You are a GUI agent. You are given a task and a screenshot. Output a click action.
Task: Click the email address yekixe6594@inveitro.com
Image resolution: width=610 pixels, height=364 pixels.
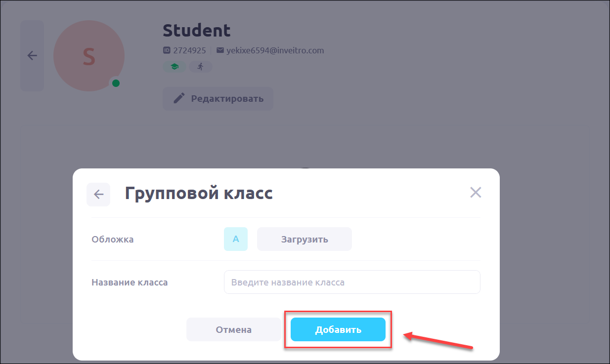tap(275, 50)
